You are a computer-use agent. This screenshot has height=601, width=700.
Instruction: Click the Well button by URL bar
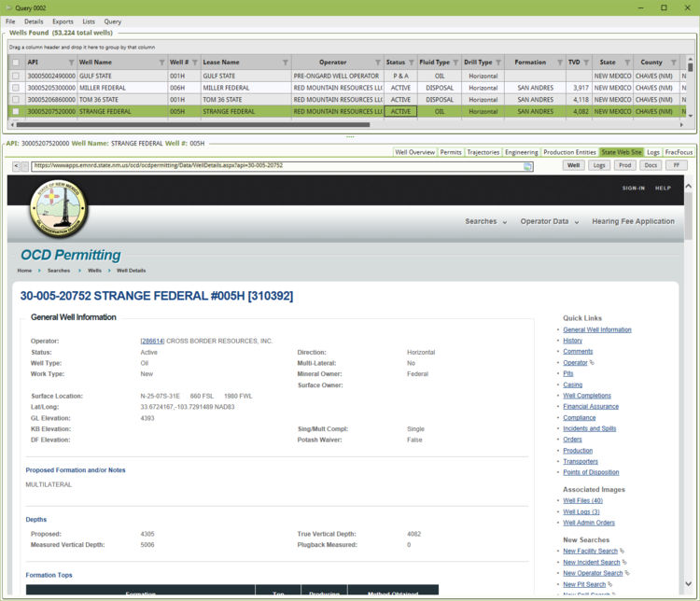(x=574, y=166)
